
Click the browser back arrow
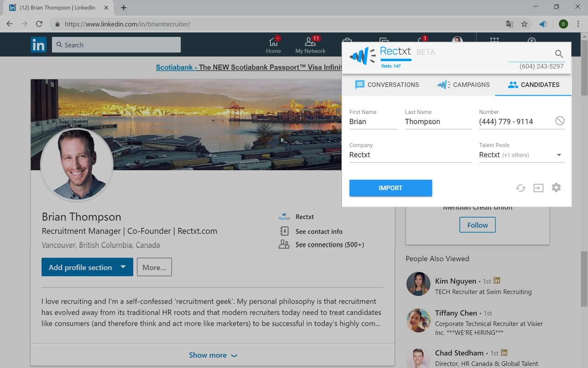coord(10,24)
